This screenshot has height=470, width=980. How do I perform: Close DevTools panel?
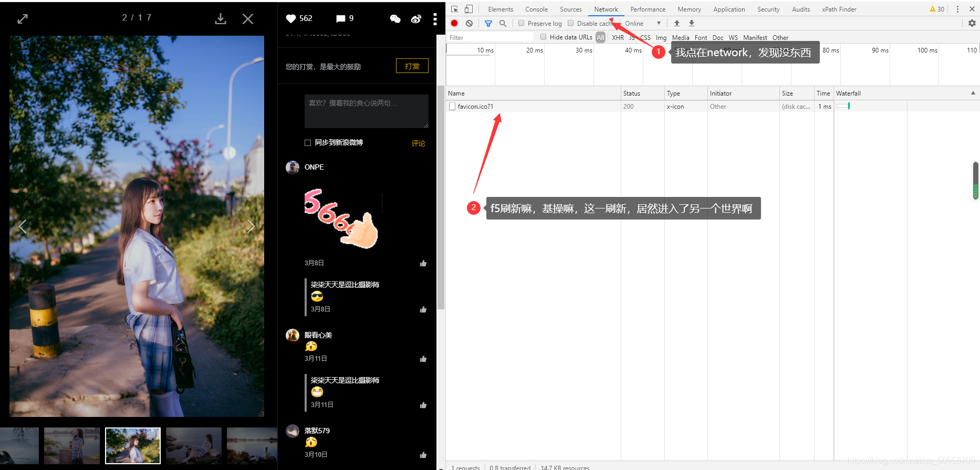coord(972,9)
